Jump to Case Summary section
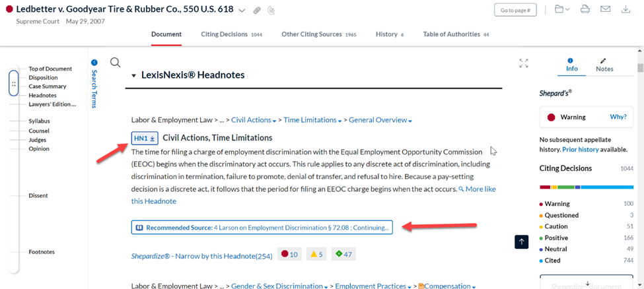This screenshot has height=289, width=644. point(48,86)
